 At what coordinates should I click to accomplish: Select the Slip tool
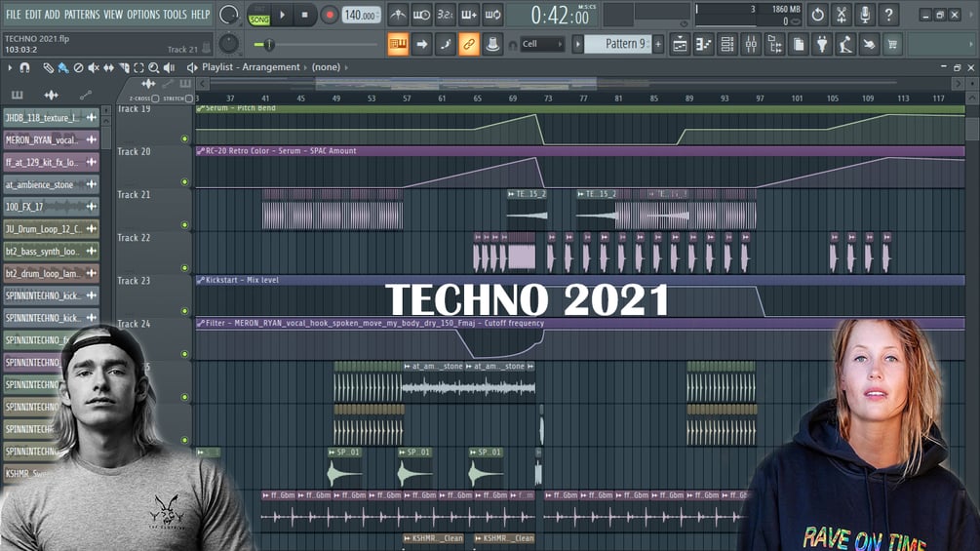(109, 67)
